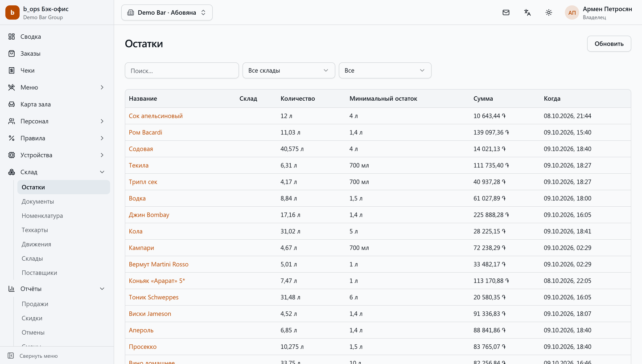The width and height of the screenshot is (642, 364).
Task: Open the Продажи report in sidebar
Action: pyautogui.click(x=64, y=304)
